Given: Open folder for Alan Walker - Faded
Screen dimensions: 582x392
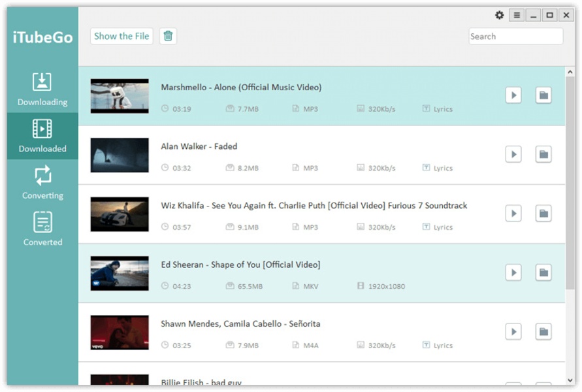Looking at the screenshot, I should 543,154.
